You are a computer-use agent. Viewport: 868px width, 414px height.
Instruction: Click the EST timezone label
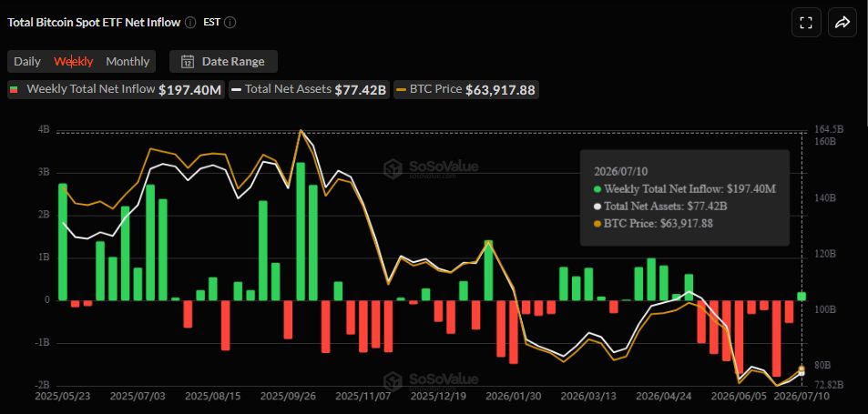(211, 23)
